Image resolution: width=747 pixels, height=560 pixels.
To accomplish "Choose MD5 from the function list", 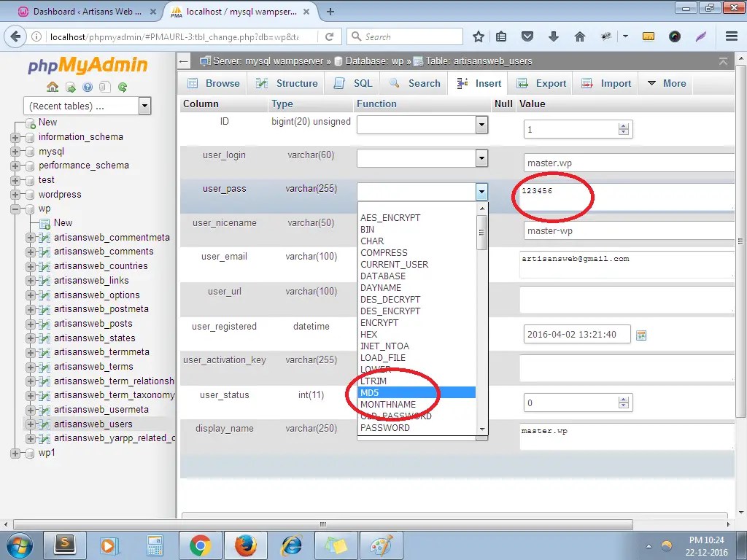I will [x=417, y=392].
